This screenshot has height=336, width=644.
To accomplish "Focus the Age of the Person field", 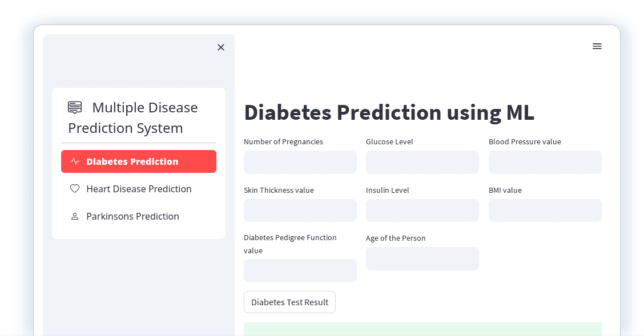I will pos(422,258).
